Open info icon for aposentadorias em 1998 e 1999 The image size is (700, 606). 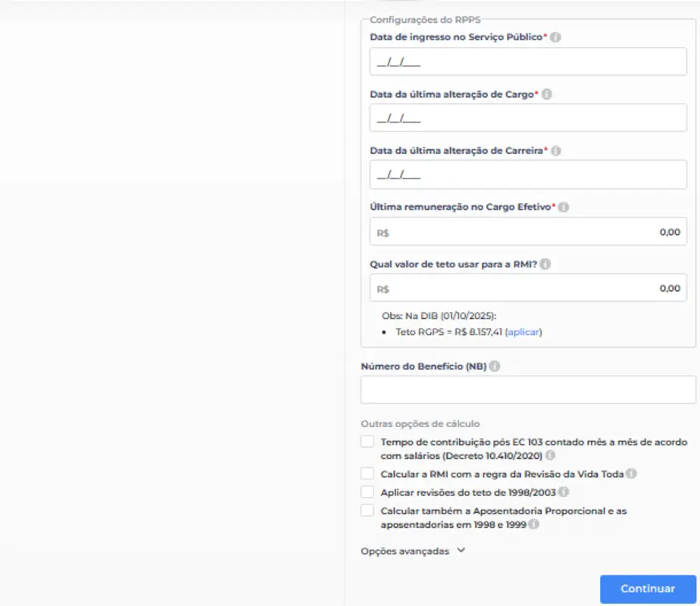coord(534,524)
